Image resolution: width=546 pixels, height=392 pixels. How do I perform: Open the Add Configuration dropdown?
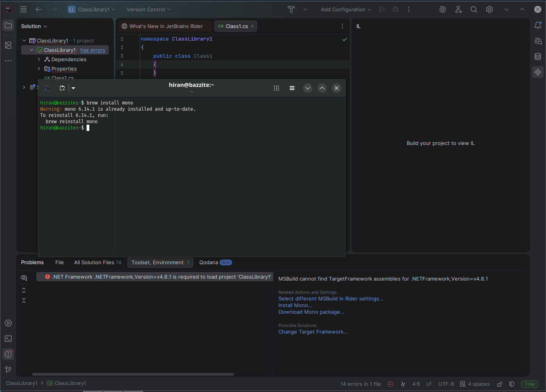click(x=346, y=9)
